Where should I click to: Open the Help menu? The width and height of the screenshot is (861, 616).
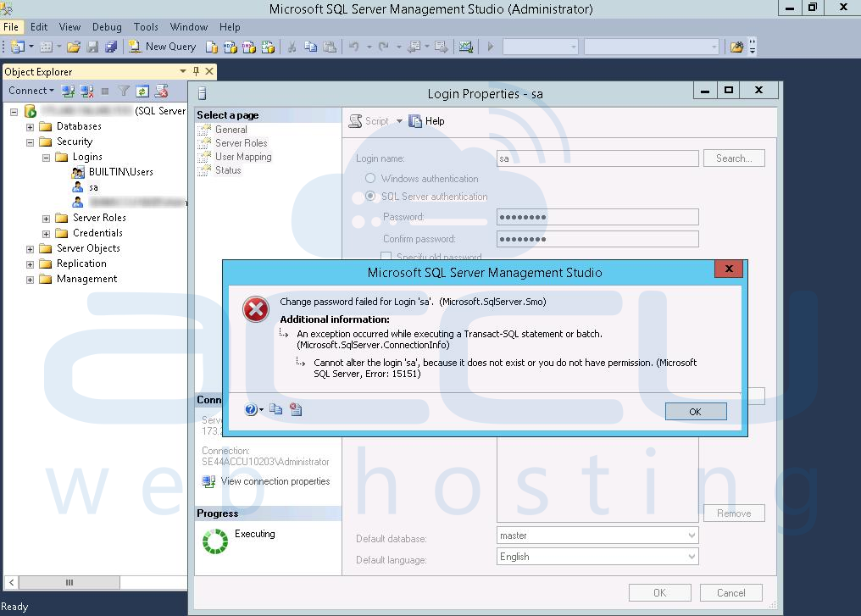click(230, 27)
